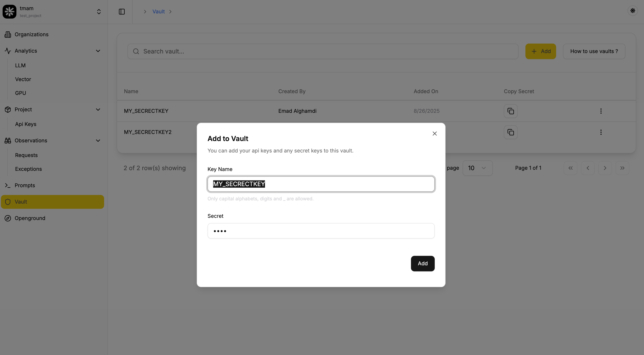Open Vector analytics

point(23,79)
